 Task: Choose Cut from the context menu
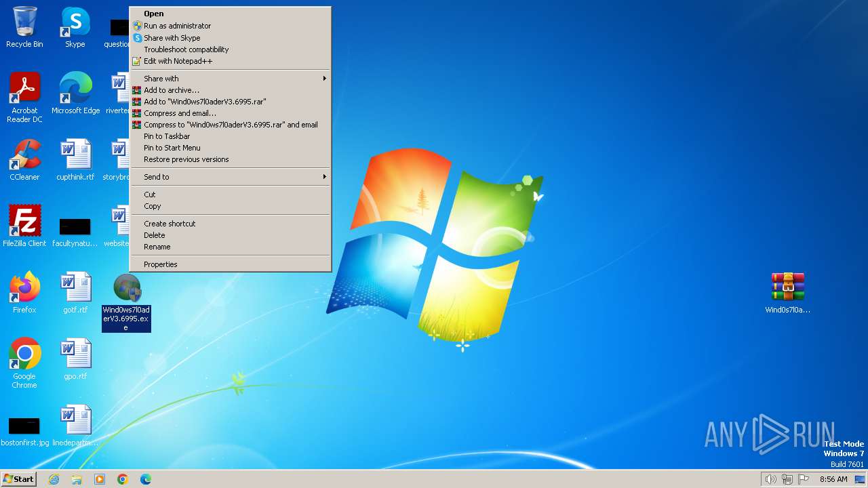(x=230, y=195)
